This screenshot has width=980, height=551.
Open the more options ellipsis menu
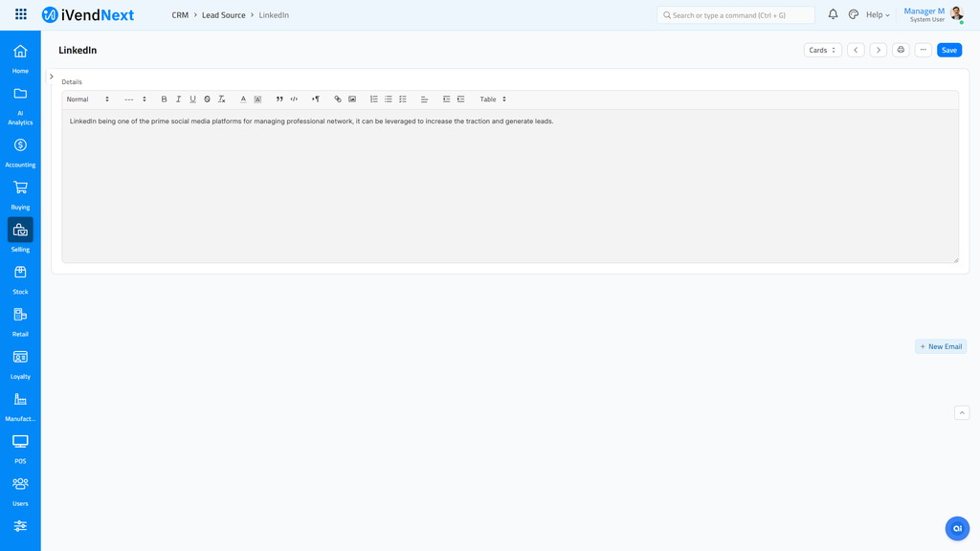[924, 50]
